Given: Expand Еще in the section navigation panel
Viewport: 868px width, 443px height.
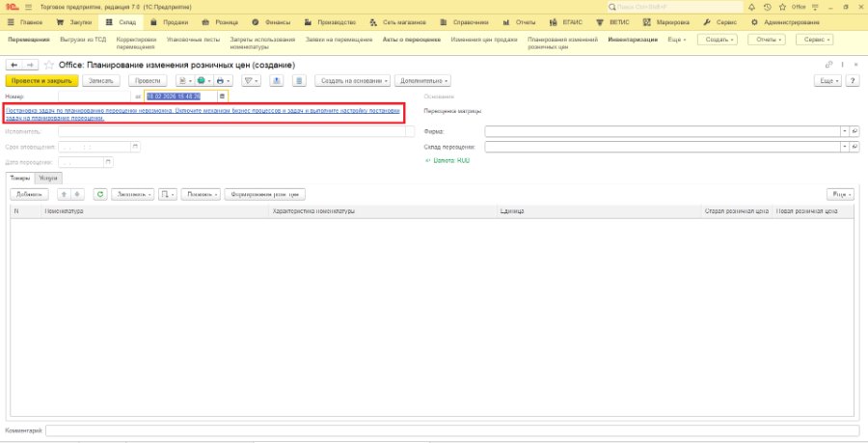Looking at the screenshot, I should pos(676,40).
